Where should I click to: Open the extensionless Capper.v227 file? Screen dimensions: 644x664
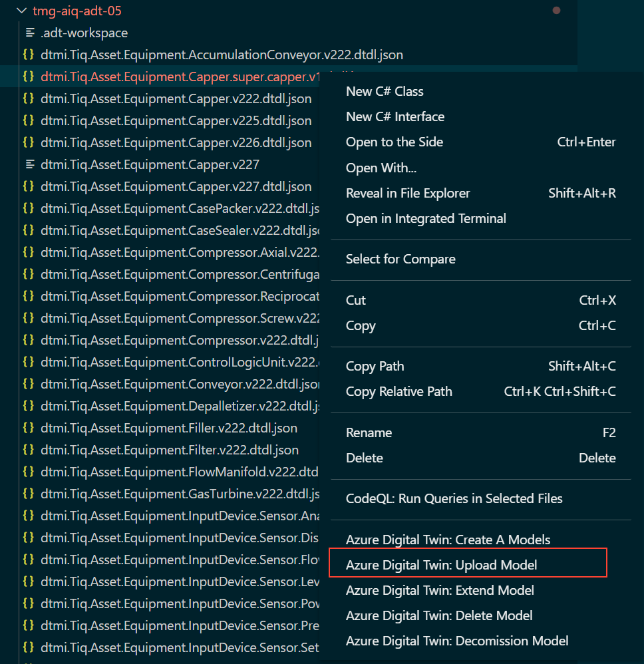(x=150, y=165)
